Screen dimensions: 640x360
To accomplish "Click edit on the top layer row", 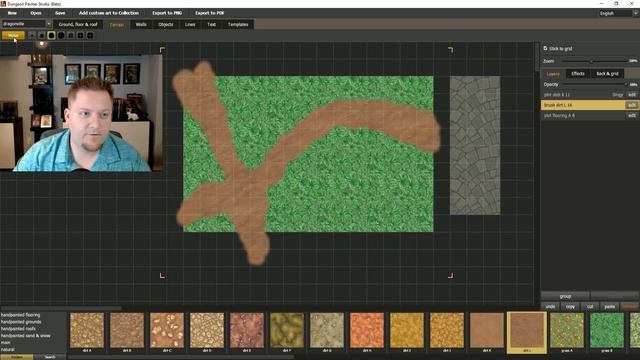I will click(x=632, y=95).
